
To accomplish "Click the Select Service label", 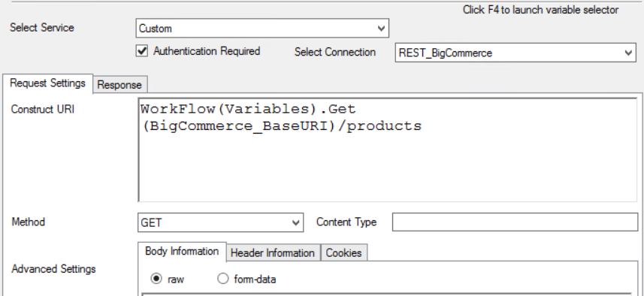I will tap(42, 28).
